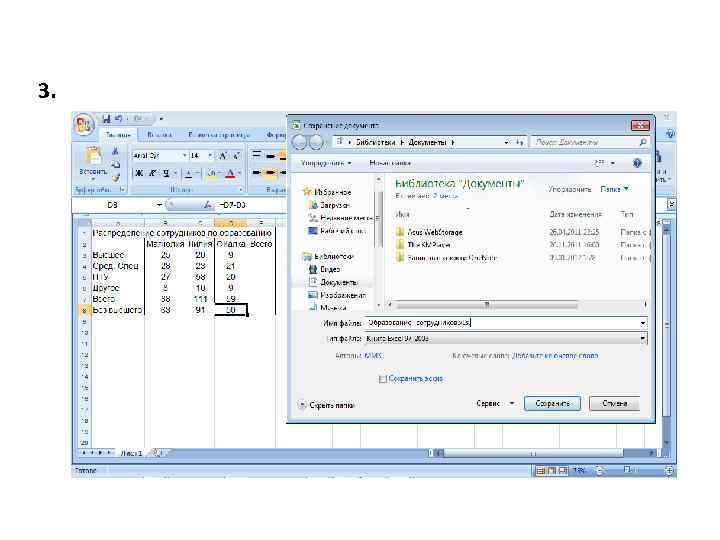
Task: Open the Сервис dropdown menu
Action: coord(495,403)
